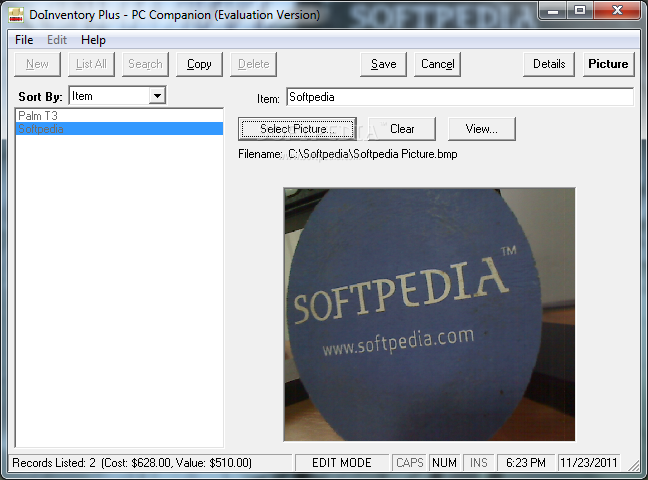Viewport: 648px width, 480px height.
Task: Click the EDIT MODE status panel
Action: pyautogui.click(x=342, y=463)
